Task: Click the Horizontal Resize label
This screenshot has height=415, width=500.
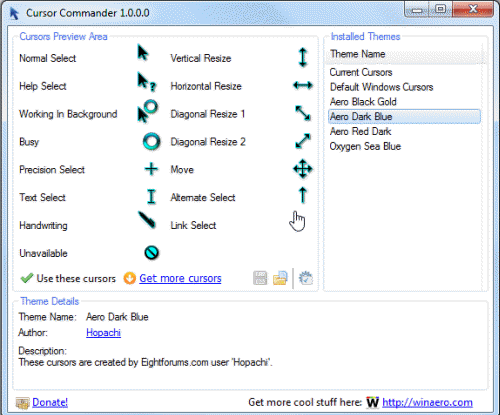Action: (x=206, y=86)
